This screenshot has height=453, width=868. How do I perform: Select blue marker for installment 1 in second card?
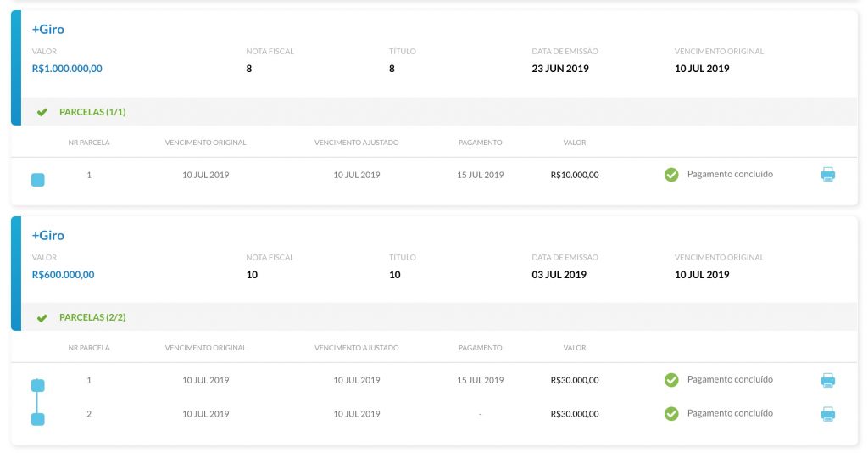[x=37, y=385]
